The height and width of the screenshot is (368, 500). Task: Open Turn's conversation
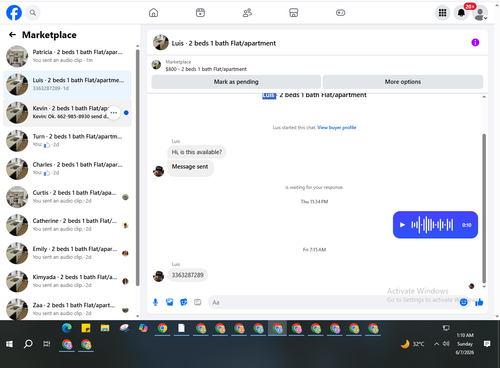pos(67,140)
